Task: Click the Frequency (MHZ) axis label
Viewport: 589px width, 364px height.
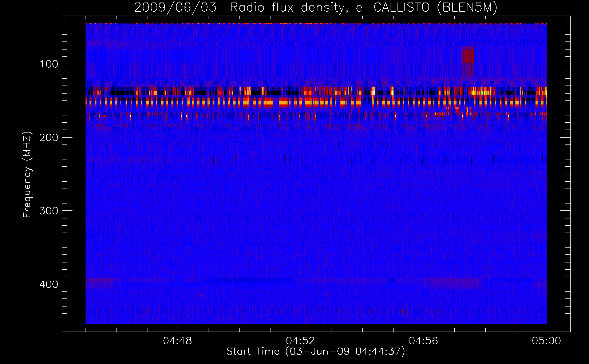Action: pos(27,174)
